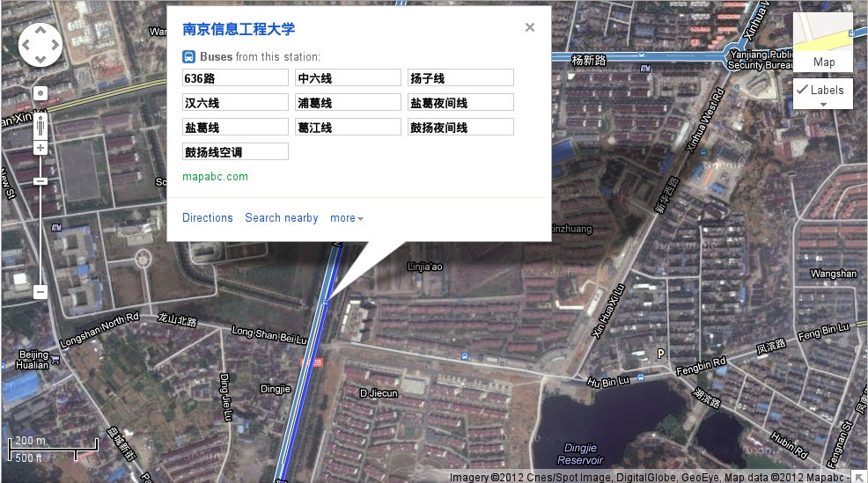
Task: Select bus line 鼓扬线空调
Action: click(235, 151)
